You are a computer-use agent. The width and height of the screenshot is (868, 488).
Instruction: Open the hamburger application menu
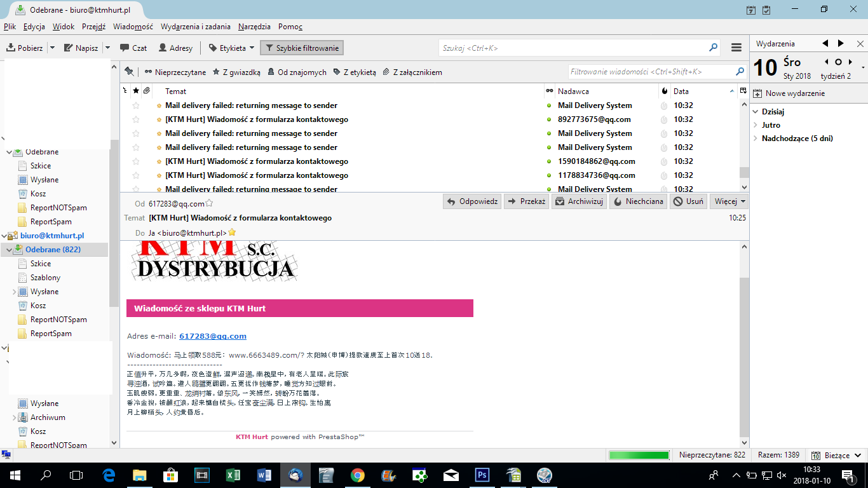tap(736, 48)
